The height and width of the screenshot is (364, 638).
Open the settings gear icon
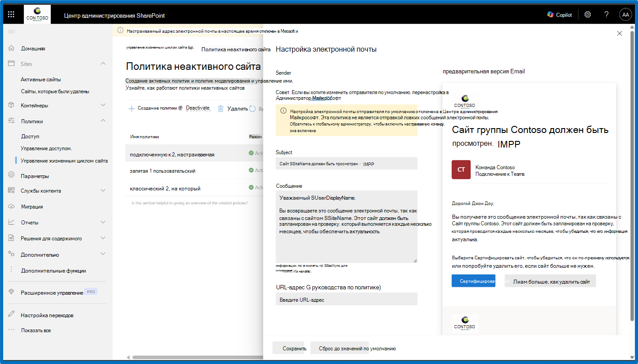tap(588, 15)
